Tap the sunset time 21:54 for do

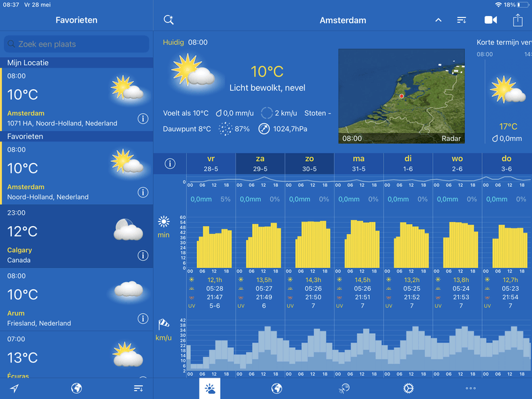pos(510,297)
